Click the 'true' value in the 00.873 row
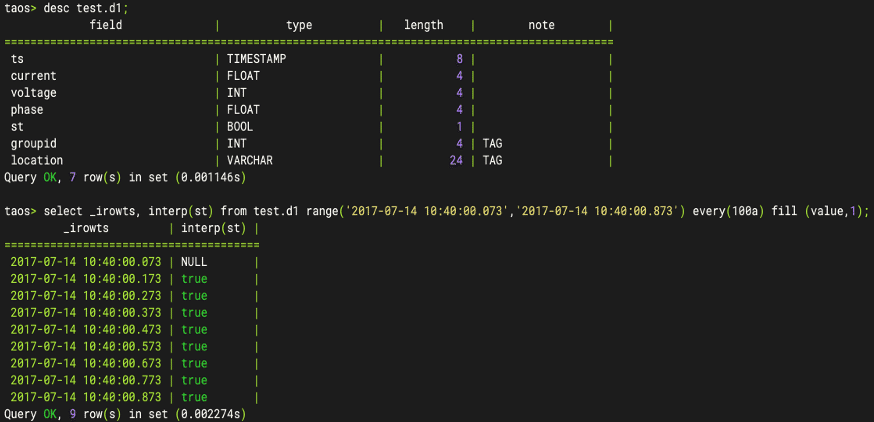The image size is (874, 422). pos(194,397)
